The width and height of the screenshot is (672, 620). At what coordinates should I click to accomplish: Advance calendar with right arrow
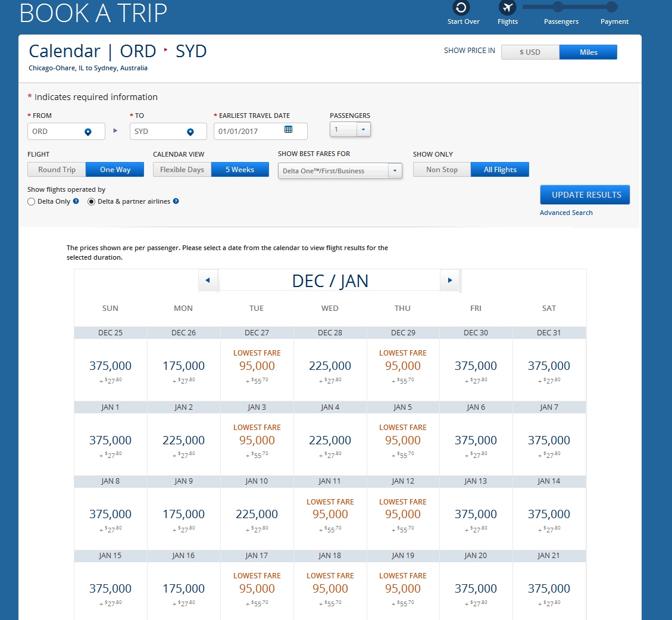[450, 281]
